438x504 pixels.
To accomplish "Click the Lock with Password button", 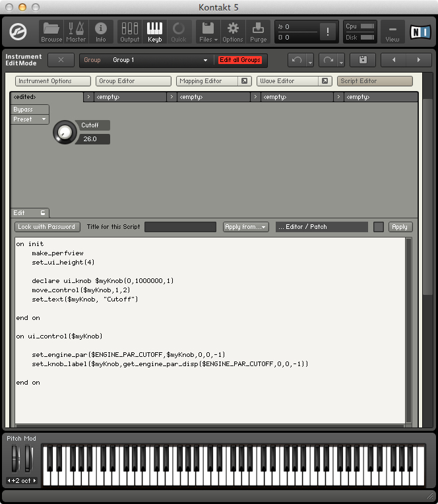I will point(47,227).
